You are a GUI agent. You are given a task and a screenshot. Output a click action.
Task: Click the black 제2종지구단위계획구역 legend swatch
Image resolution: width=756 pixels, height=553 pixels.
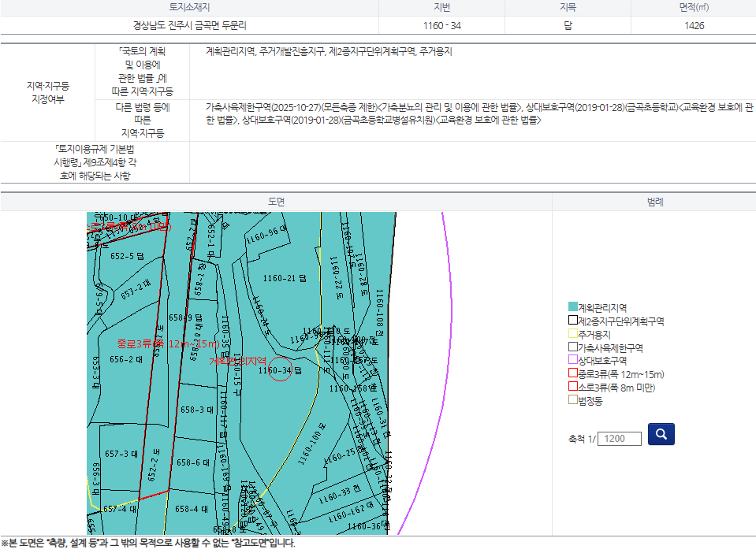coord(573,320)
